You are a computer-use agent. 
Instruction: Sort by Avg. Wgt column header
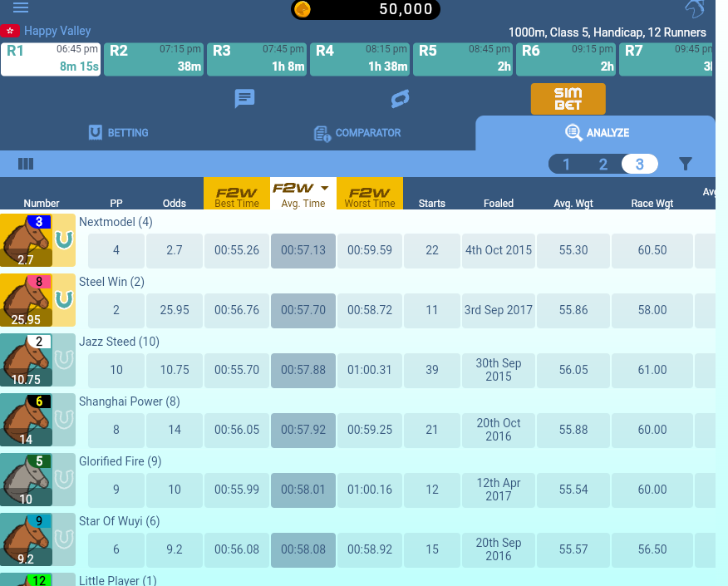573,204
